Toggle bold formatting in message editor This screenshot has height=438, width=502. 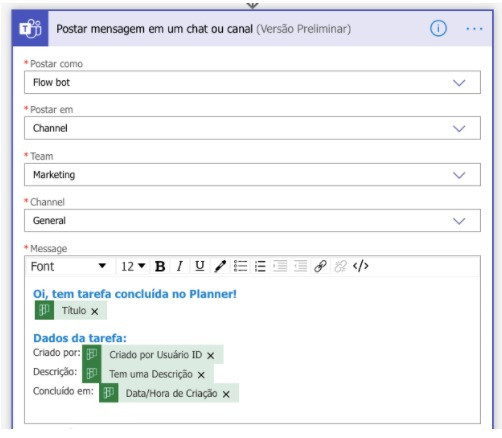160,266
